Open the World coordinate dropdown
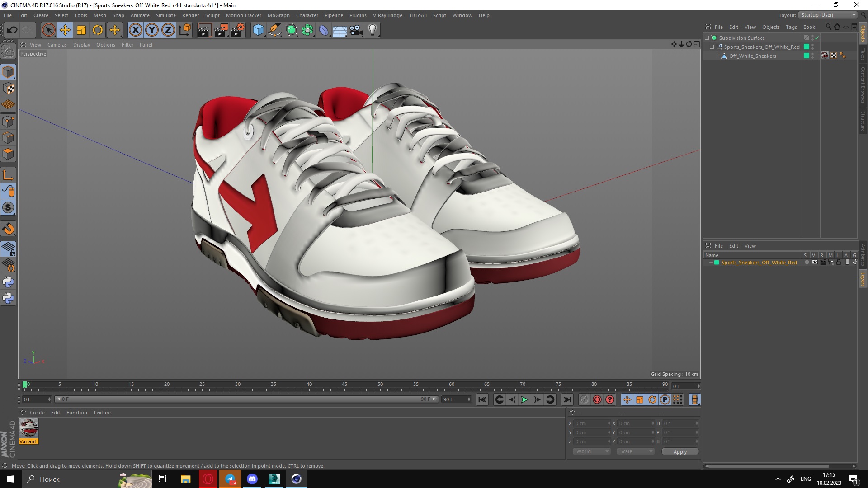 point(592,451)
